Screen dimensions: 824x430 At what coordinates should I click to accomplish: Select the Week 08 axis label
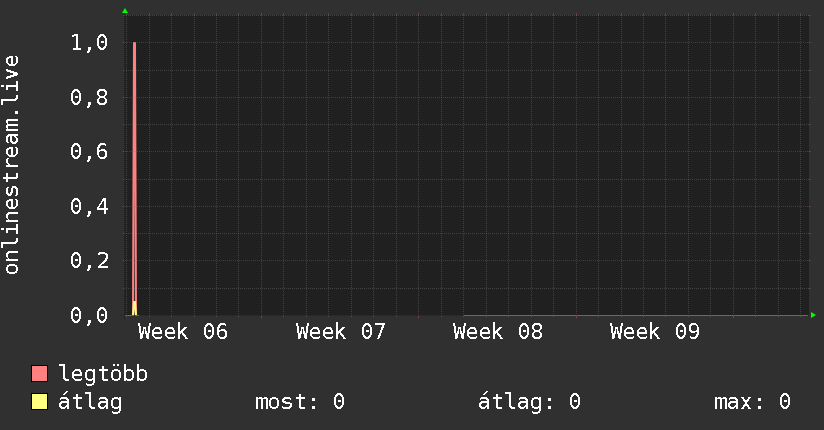498,332
